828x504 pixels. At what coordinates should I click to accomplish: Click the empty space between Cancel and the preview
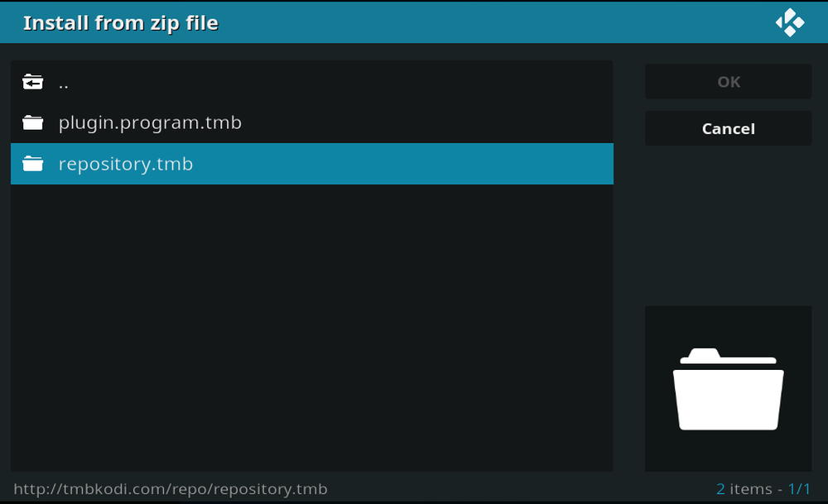728,223
